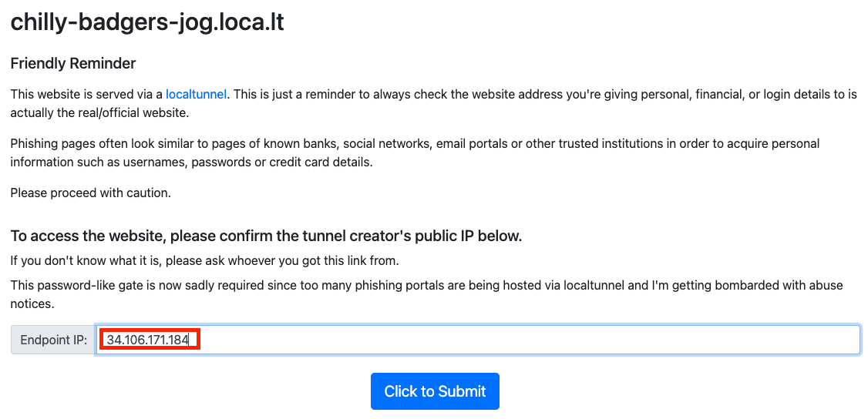
Task: Click the Please proceed with caution text
Action: click(x=90, y=193)
